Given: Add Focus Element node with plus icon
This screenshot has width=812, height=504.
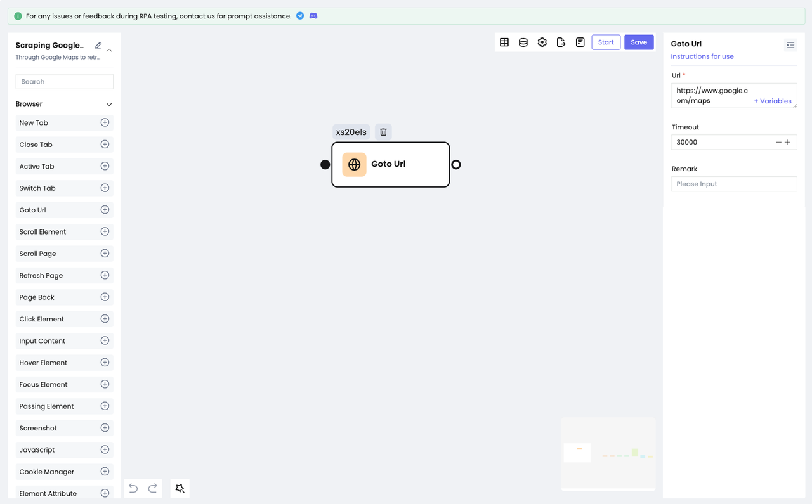Looking at the screenshot, I should pyautogui.click(x=105, y=384).
